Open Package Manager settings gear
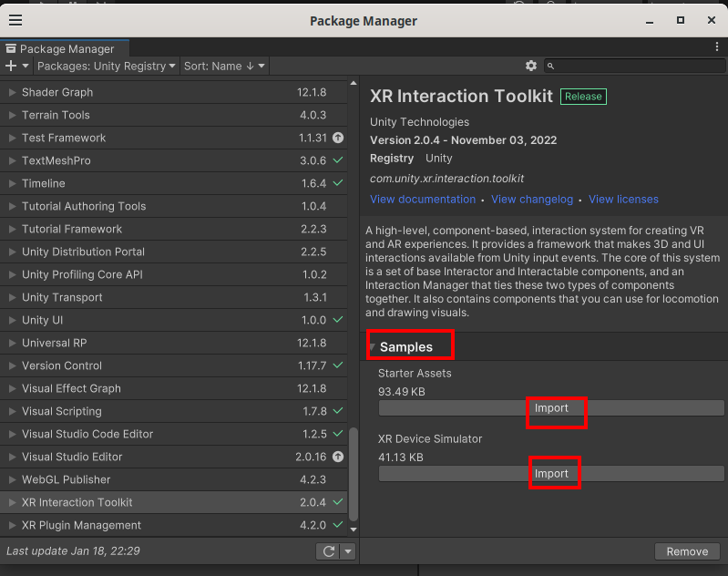 (531, 66)
